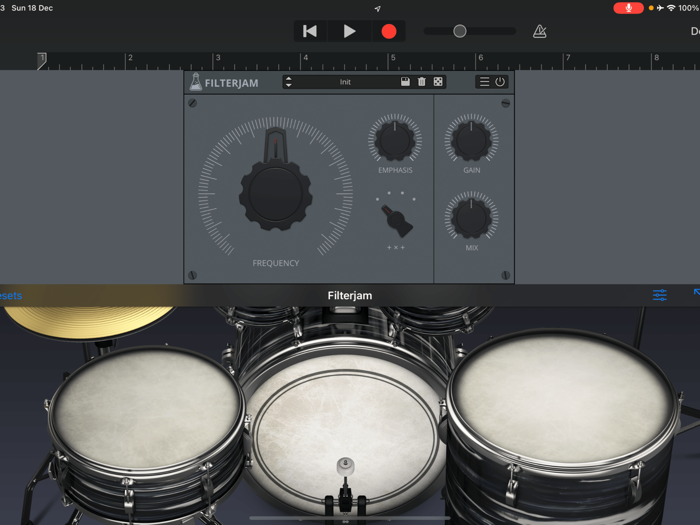Click the Wi-Fi status icon
This screenshot has height=525, width=700.
click(x=671, y=8)
